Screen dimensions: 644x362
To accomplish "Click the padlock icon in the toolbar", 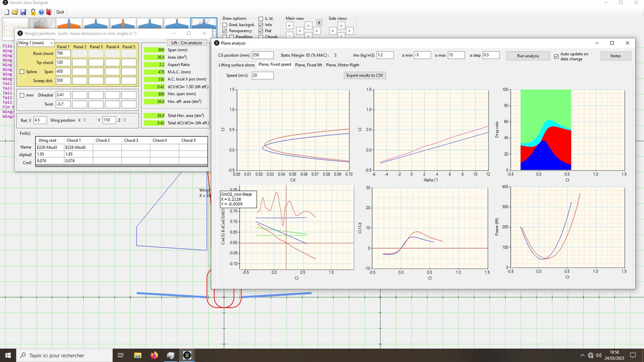I will point(33,12).
